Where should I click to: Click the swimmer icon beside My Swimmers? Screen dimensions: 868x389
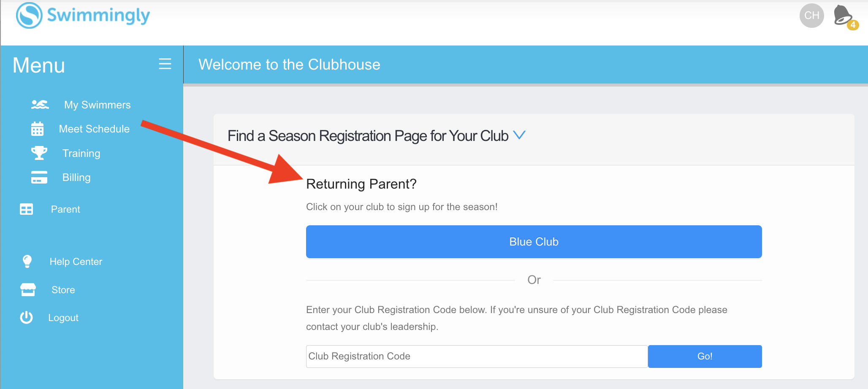(40, 105)
